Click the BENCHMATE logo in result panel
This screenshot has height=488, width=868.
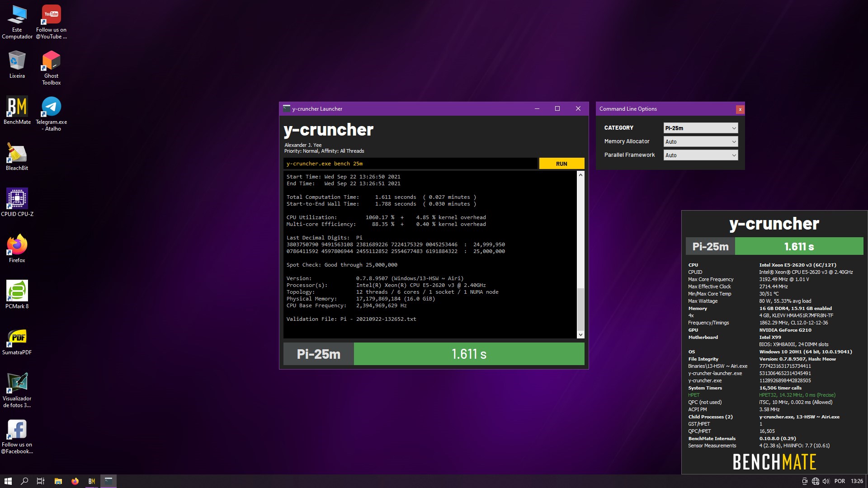tap(774, 462)
